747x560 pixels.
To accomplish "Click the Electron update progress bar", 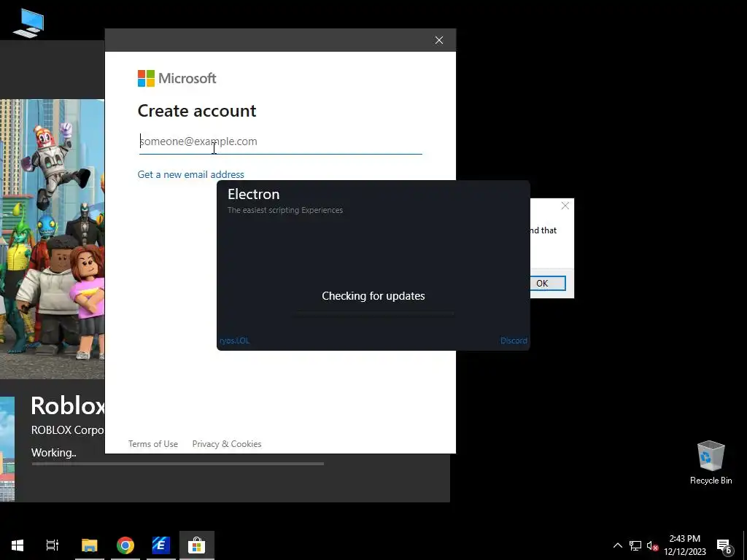I will tap(373, 313).
